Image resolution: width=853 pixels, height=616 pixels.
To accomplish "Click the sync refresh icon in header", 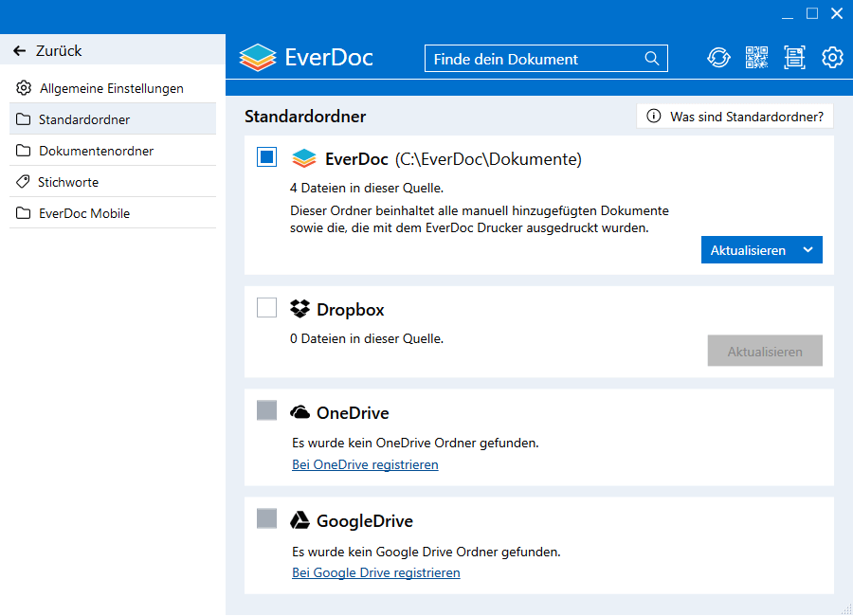I will coord(718,58).
